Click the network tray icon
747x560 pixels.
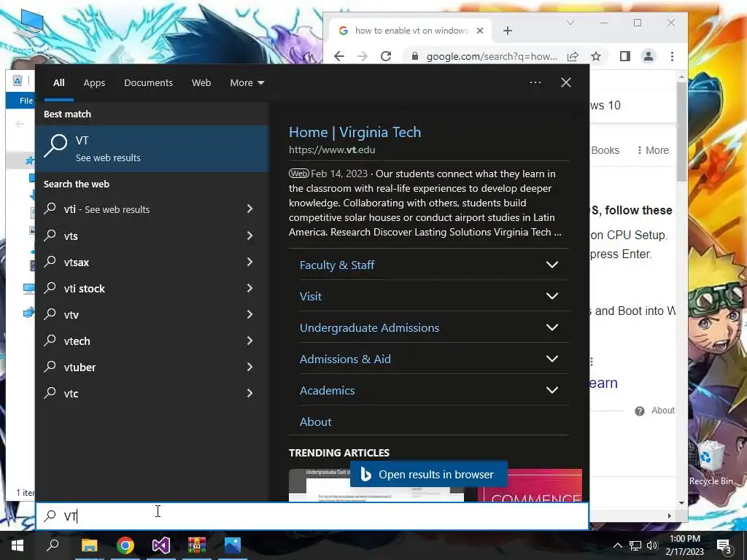tap(635, 545)
